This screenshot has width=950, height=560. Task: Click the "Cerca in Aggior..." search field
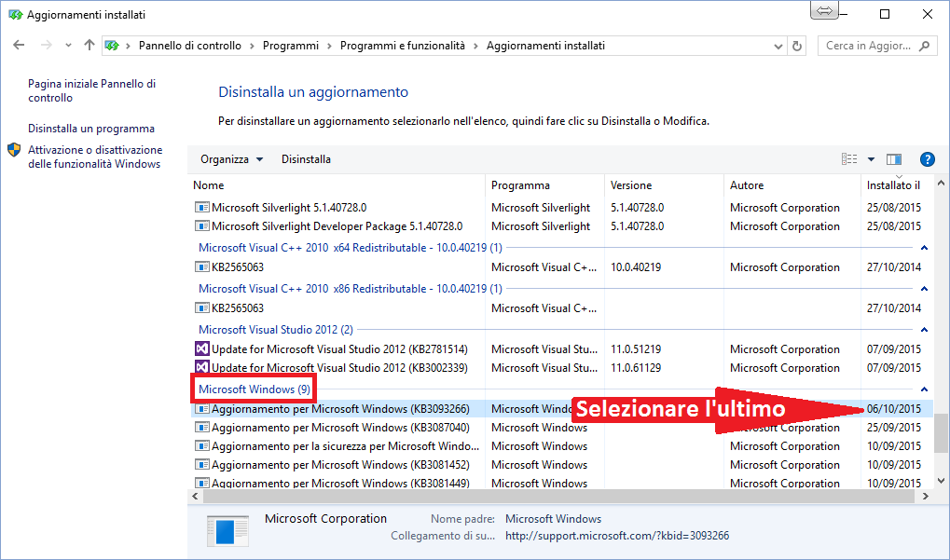pyautogui.click(x=867, y=45)
